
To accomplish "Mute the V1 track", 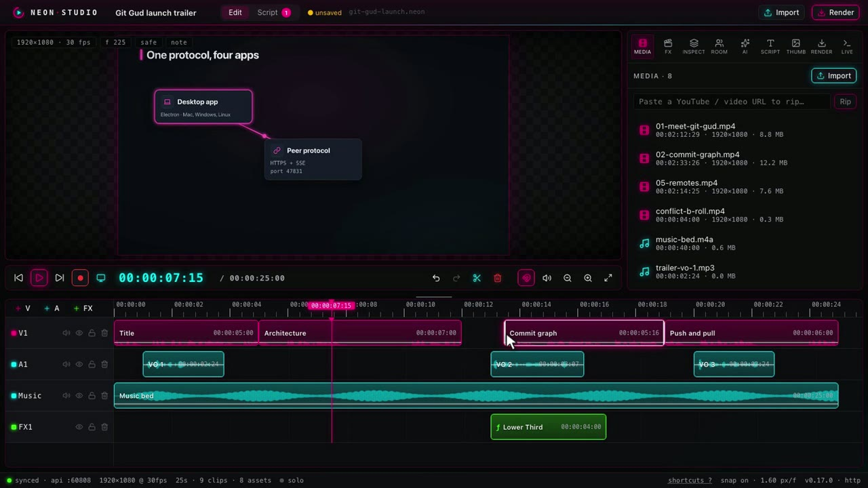I will coord(66,333).
